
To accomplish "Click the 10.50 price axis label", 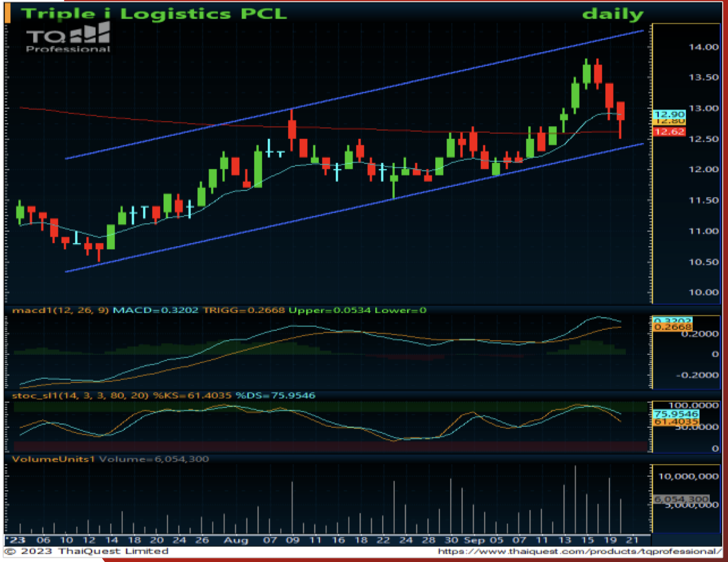I will (704, 262).
